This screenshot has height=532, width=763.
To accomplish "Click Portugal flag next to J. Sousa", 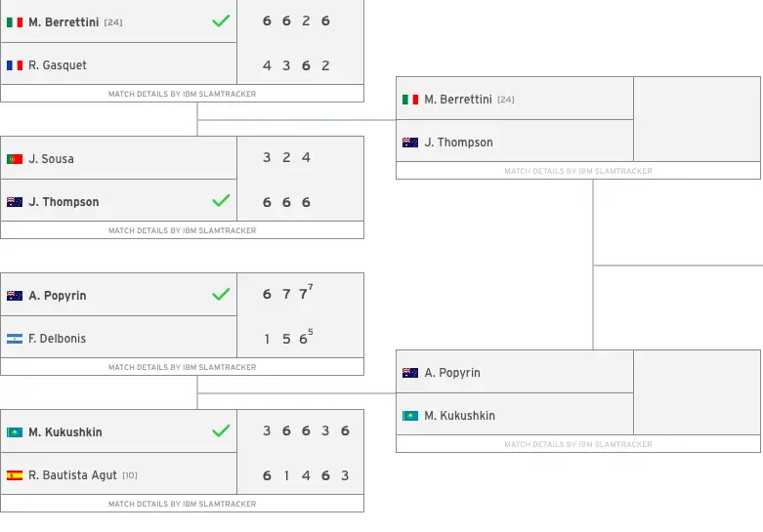I will [x=15, y=159].
